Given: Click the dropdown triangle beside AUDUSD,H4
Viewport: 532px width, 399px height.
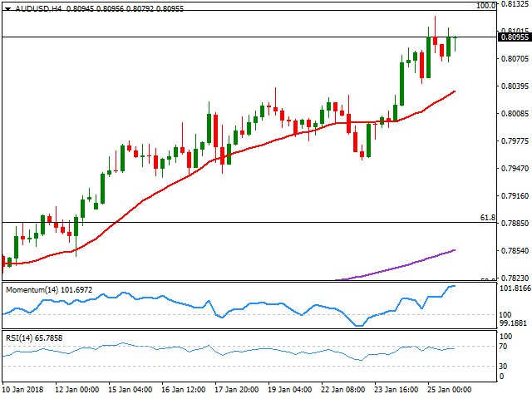Looking at the screenshot, I should [7, 7].
